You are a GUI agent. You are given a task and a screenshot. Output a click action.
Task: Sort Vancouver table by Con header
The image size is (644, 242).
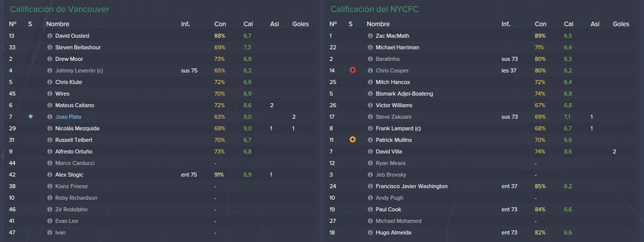tap(219, 24)
